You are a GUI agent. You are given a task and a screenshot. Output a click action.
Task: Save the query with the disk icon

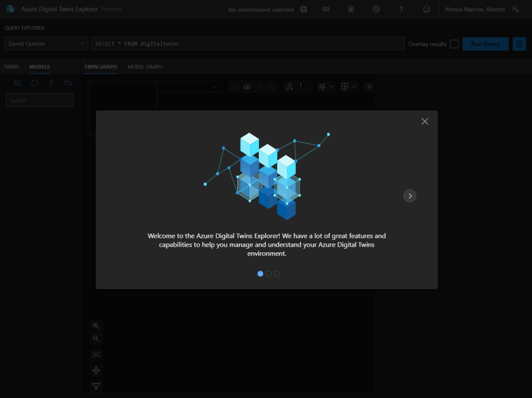click(x=519, y=44)
